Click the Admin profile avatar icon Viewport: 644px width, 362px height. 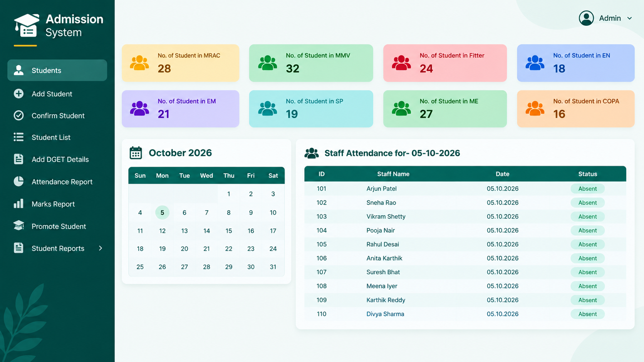(586, 18)
